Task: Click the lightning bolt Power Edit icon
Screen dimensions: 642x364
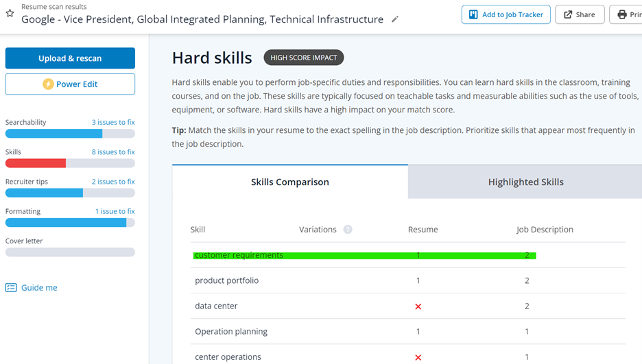Action: tap(48, 84)
